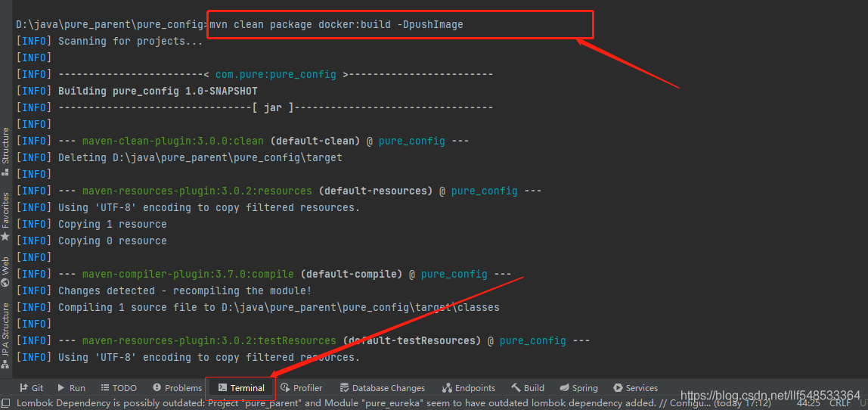The image size is (868, 410).
Task: Click the Run play icon
Action: point(61,388)
